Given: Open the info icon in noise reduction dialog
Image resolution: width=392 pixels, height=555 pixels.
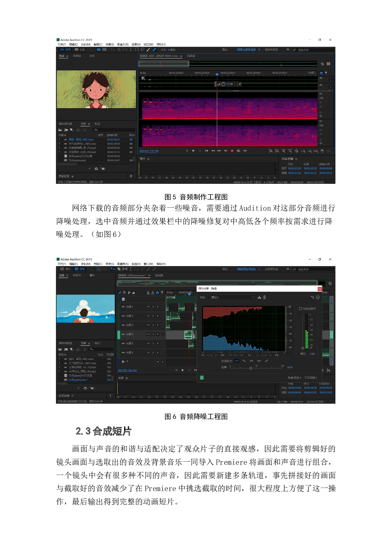Looking at the screenshot, I should tap(318, 297).
